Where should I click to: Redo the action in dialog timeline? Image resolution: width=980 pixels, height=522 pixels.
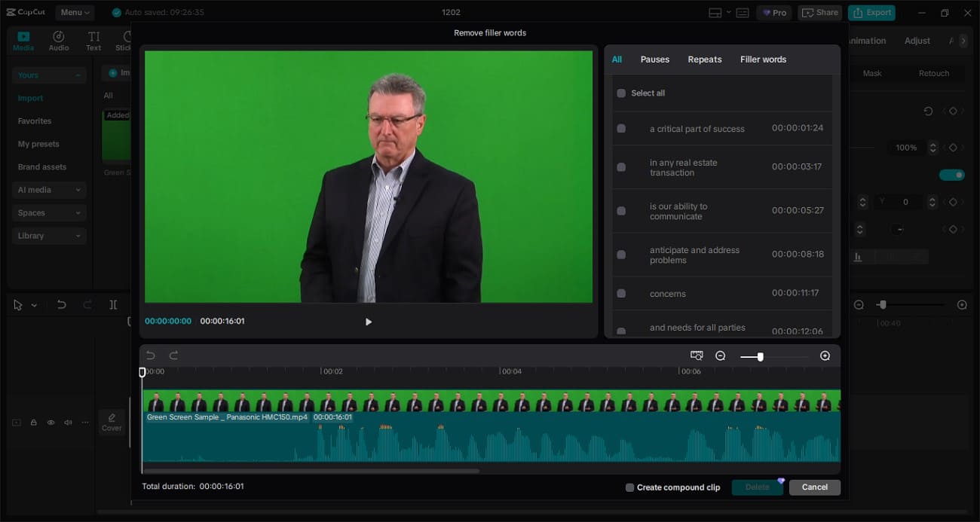[173, 356]
